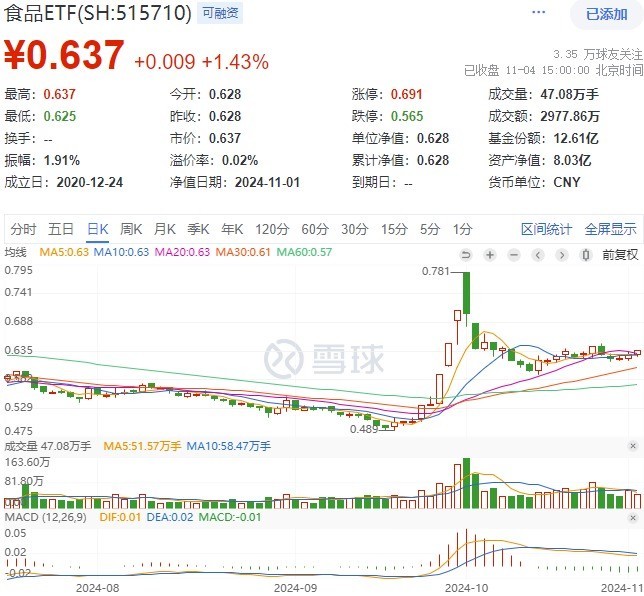Click the 溢价率 value 0.02%

pyautogui.click(x=240, y=160)
